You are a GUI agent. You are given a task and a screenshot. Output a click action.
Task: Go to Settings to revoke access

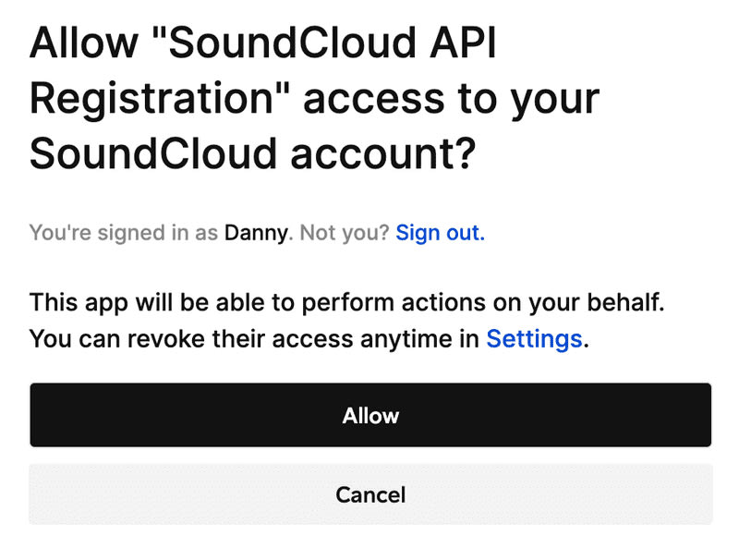(x=534, y=338)
